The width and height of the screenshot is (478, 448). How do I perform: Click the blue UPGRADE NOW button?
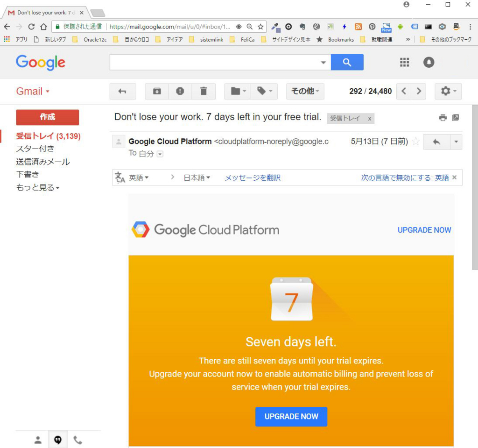point(291,417)
